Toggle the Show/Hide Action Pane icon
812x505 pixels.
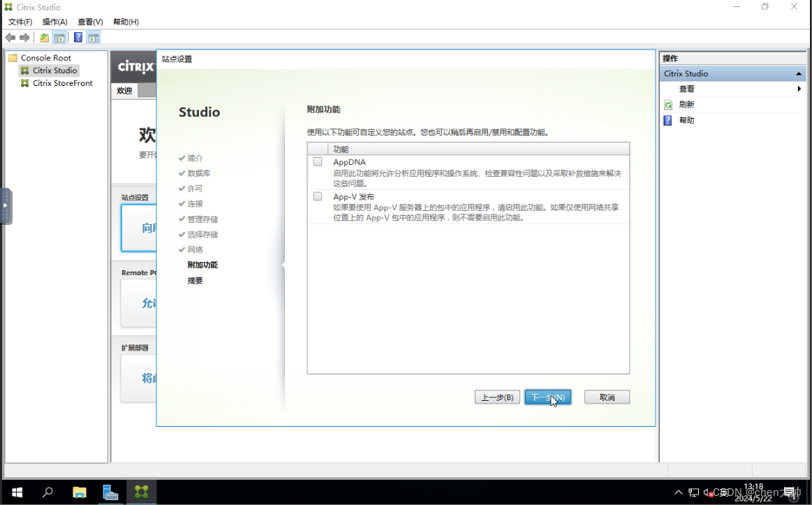94,37
